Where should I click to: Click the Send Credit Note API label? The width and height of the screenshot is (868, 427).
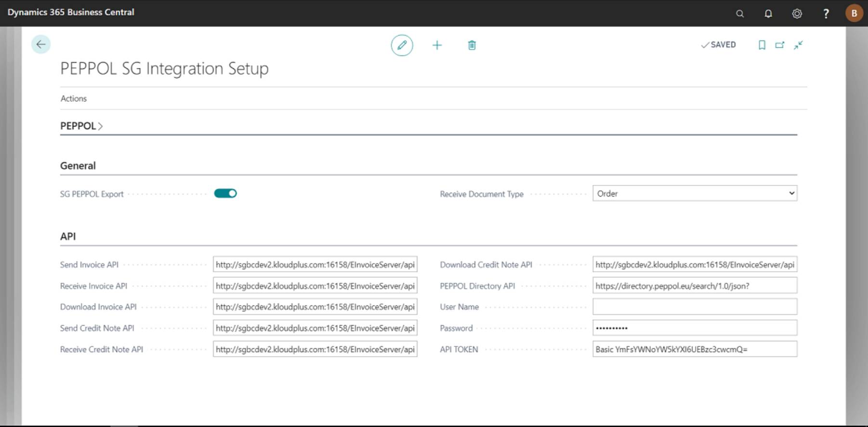coord(97,328)
